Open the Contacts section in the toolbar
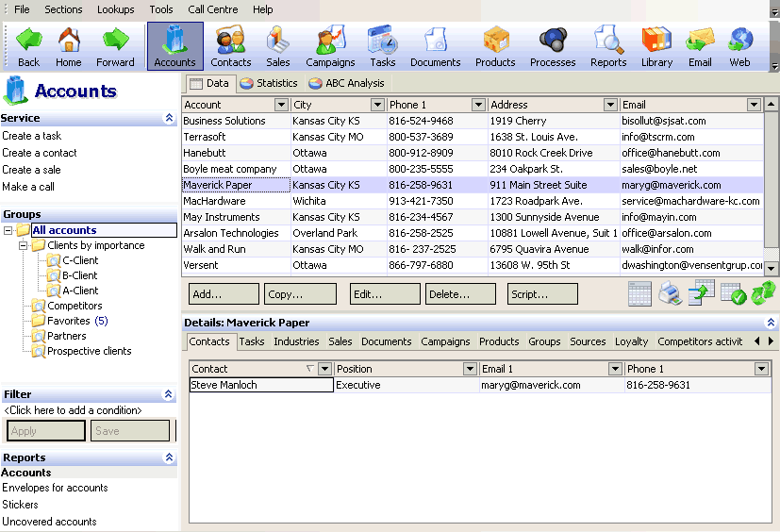This screenshot has height=532, width=780. 231,46
